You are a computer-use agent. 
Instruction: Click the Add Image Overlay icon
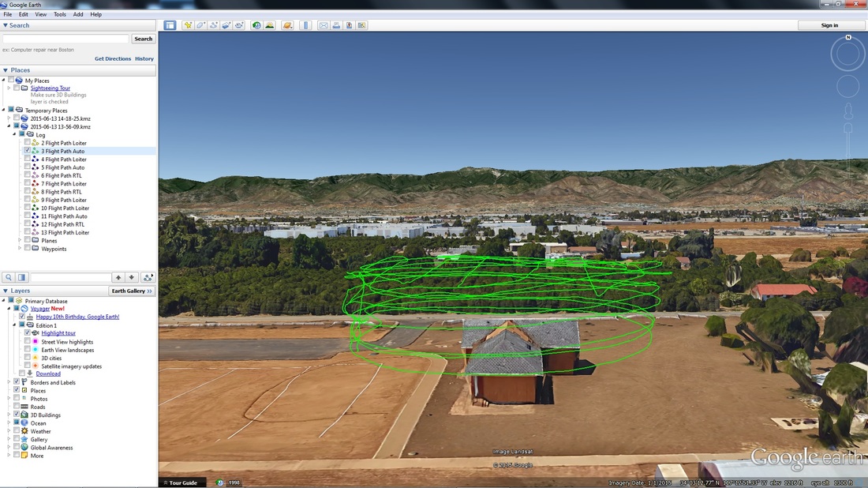tap(226, 25)
